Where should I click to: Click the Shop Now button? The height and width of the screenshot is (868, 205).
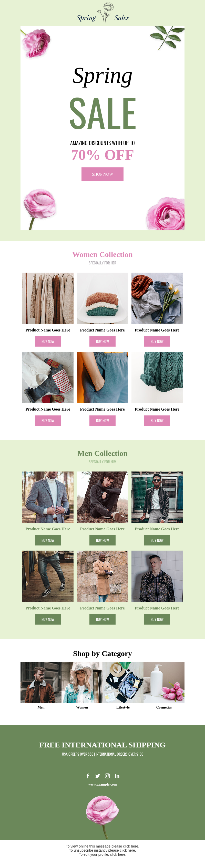pos(102,174)
